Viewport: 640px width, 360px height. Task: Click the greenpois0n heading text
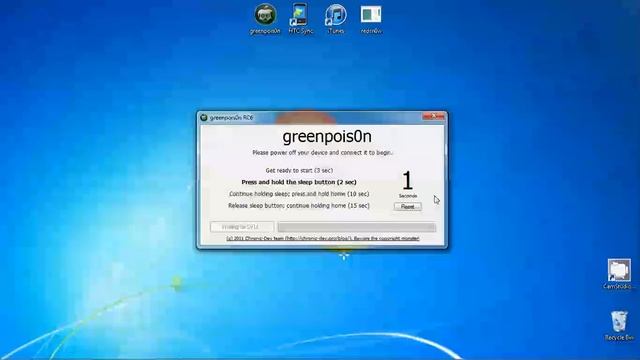click(x=327, y=136)
